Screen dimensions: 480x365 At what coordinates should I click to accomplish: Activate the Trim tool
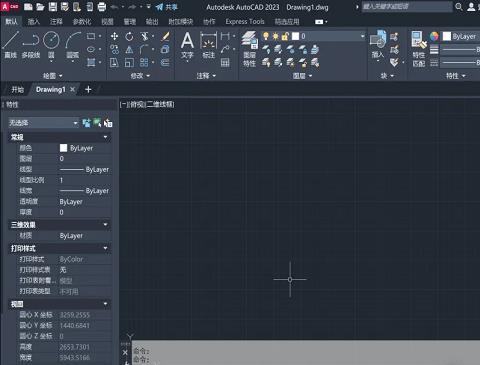point(144,36)
